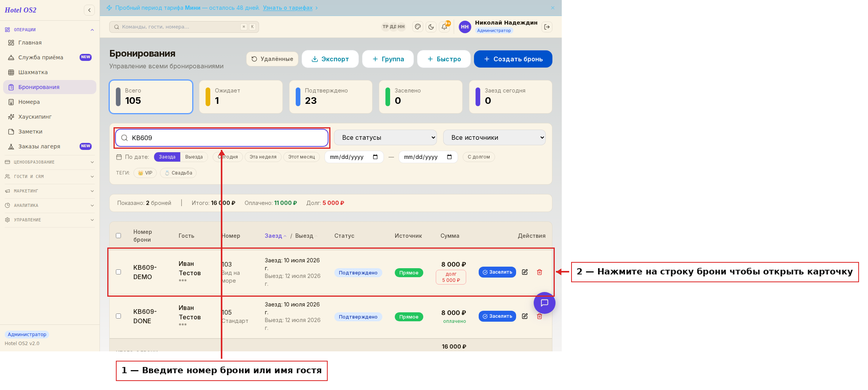This screenshot has height=390, width=868.
Task: Edit booking KB609-DEMO with the pencil icon
Action: coord(525,272)
